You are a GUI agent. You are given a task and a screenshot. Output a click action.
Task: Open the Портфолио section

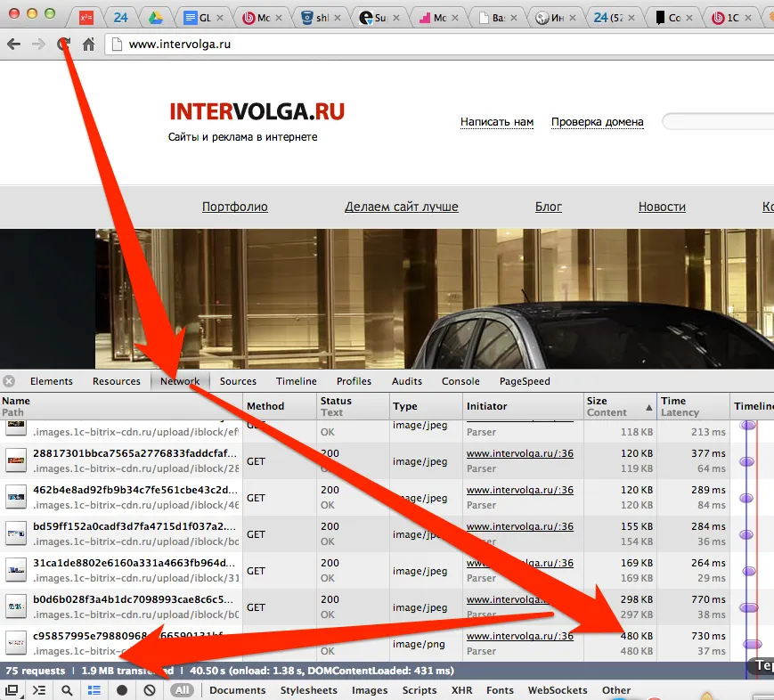tap(235, 207)
